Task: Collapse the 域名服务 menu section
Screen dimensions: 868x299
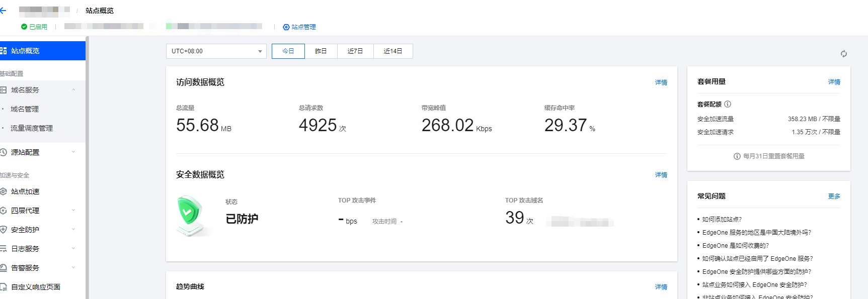Action: coord(73,90)
